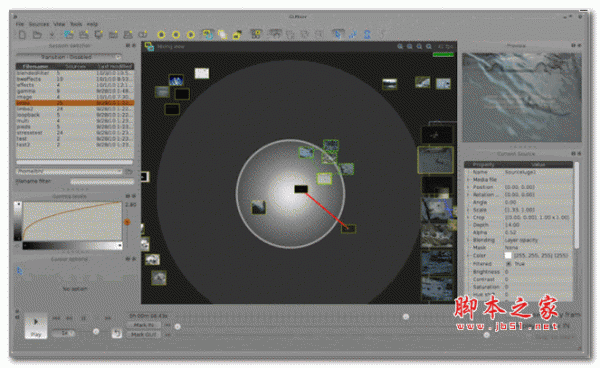The width and height of the screenshot is (600, 368).
Task: Click the white Color swatch property
Action: (x=508, y=256)
